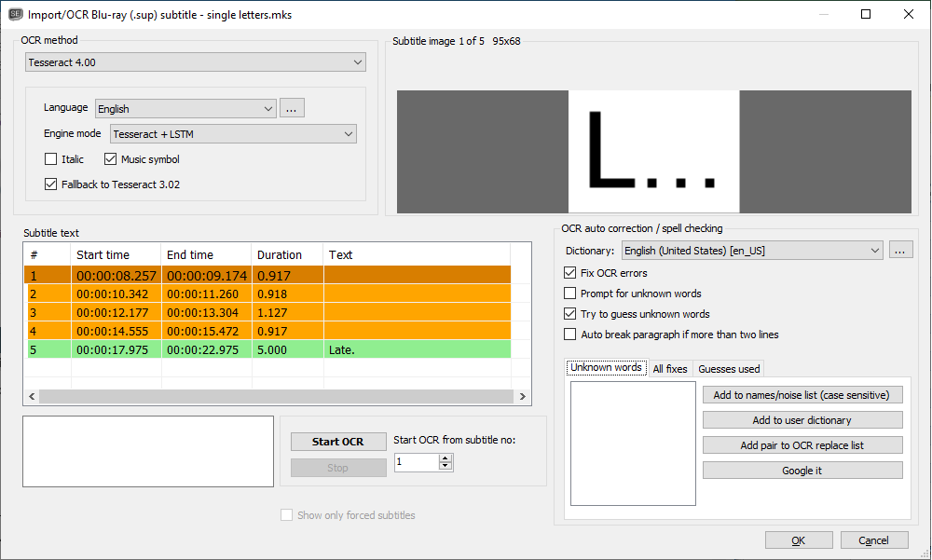The height and width of the screenshot is (560, 932).
Task: Click the ellipsis button next to Dictionary
Action: coord(900,251)
